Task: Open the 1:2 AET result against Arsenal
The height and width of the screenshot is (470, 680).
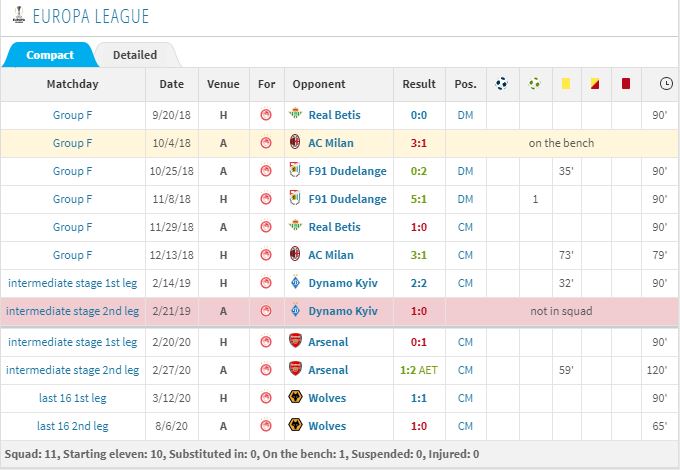Action: 418,370
